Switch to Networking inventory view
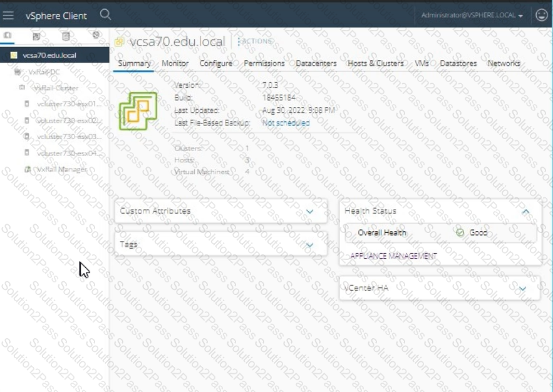Screen dimensions: 553x392 point(96,35)
